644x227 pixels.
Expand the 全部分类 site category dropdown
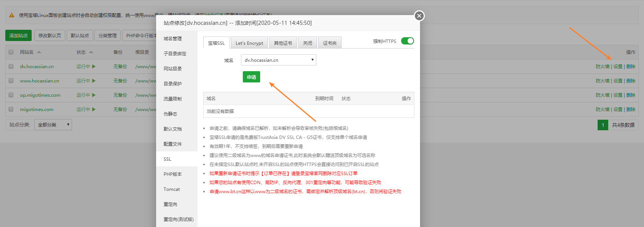click(x=53, y=125)
